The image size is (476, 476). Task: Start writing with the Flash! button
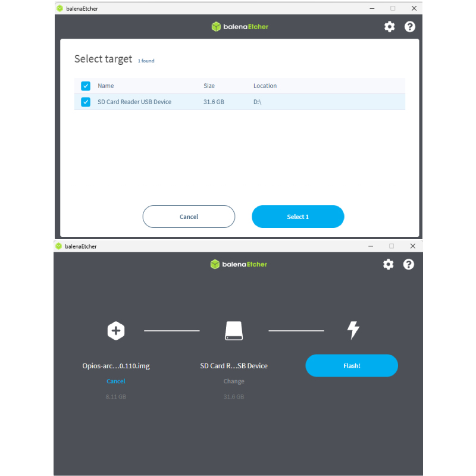pos(352,365)
